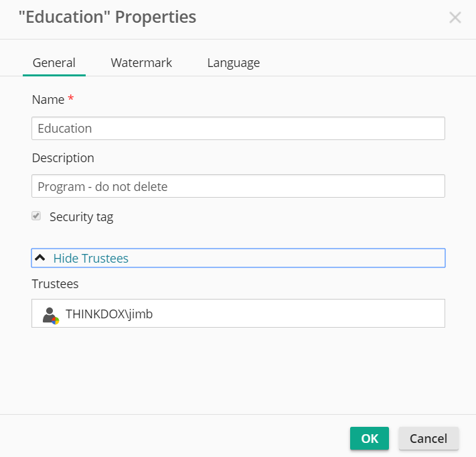Screen dimensions: 476x457
Task: Focus the Description field with Program text
Action: [238, 186]
